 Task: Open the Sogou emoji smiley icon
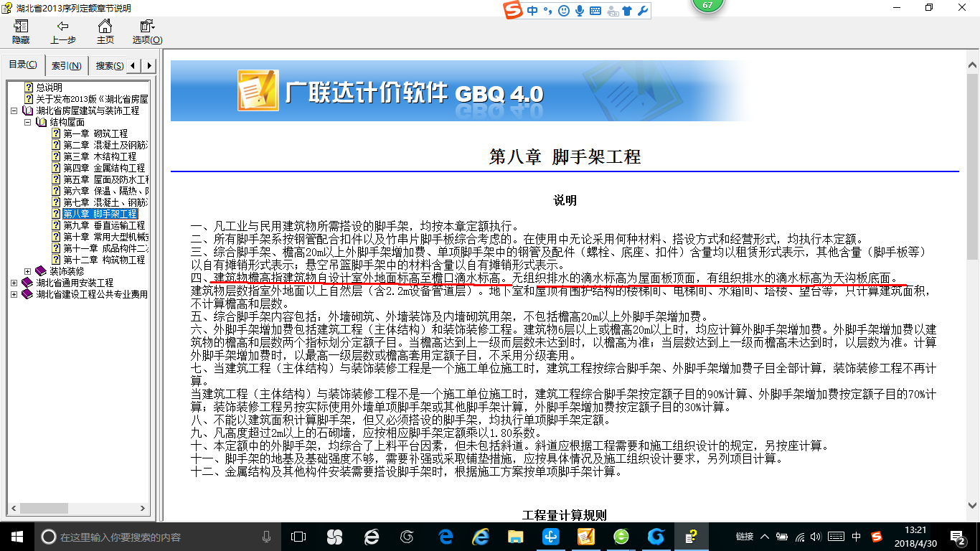pos(564,11)
